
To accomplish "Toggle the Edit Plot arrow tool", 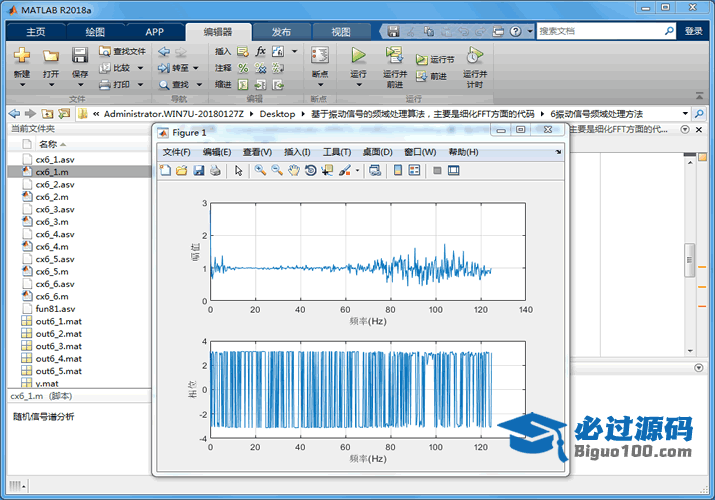I will tap(239, 171).
